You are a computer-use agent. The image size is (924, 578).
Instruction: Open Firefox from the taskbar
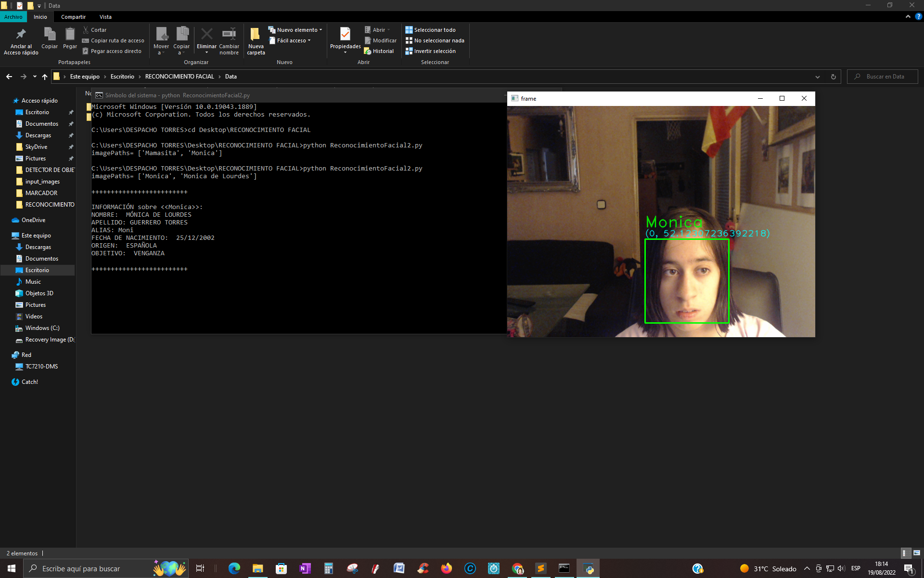pyautogui.click(x=446, y=568)
